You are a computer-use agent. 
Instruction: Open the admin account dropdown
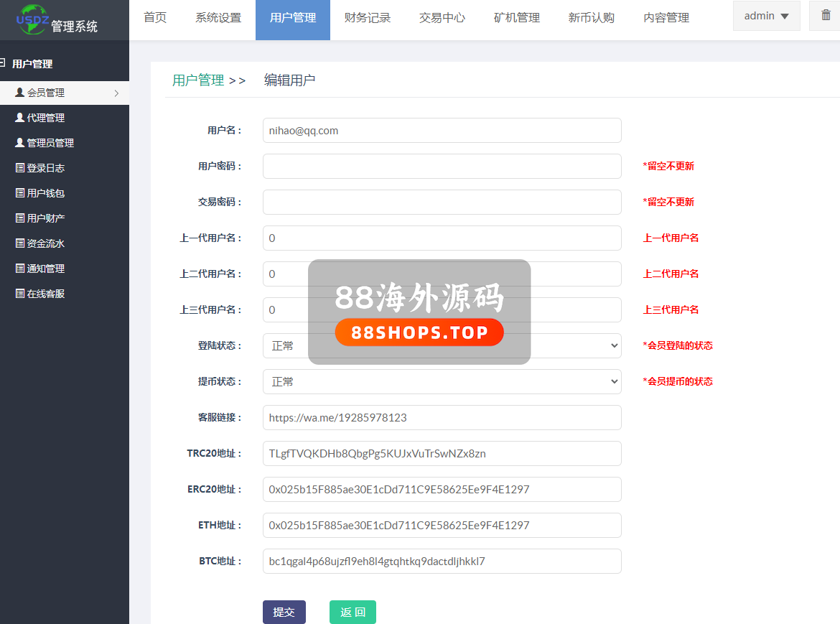coord(766,16)
